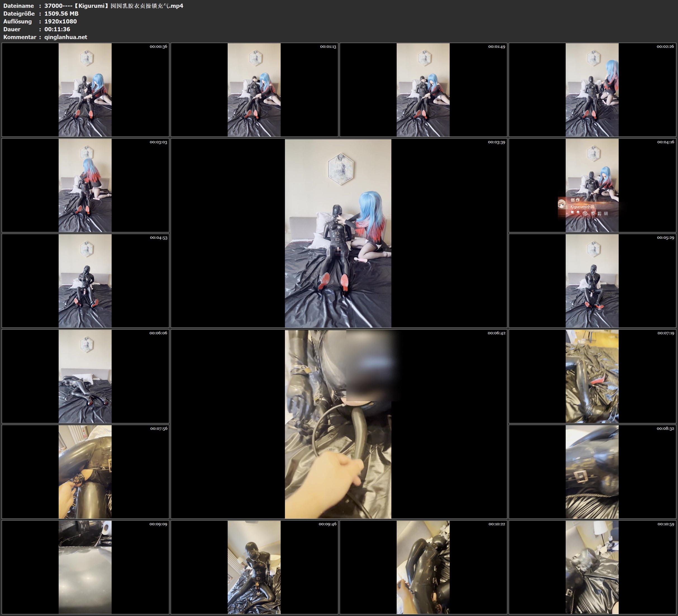Click the thumbnail timestamped 00:09:09
The image size is (678, 616).
[85, 567]
